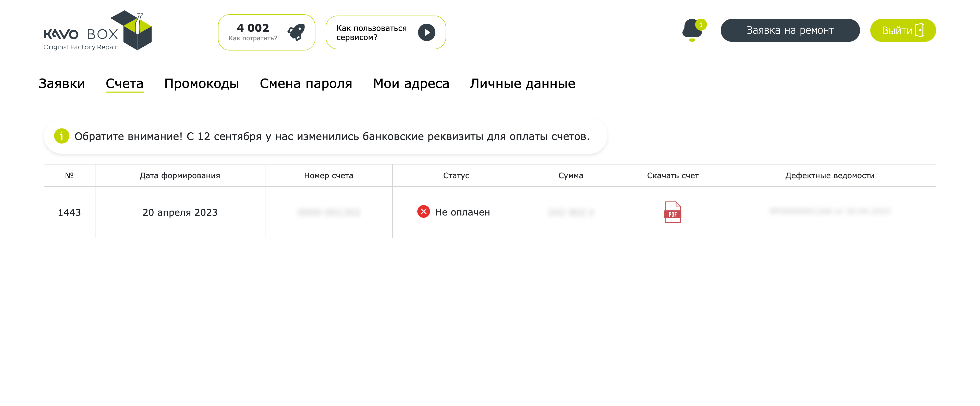Image resolution: width=980 pixels, height=406 pixels.
Task: Click the Не оплачен status text
Action: [x=462, y=212]
